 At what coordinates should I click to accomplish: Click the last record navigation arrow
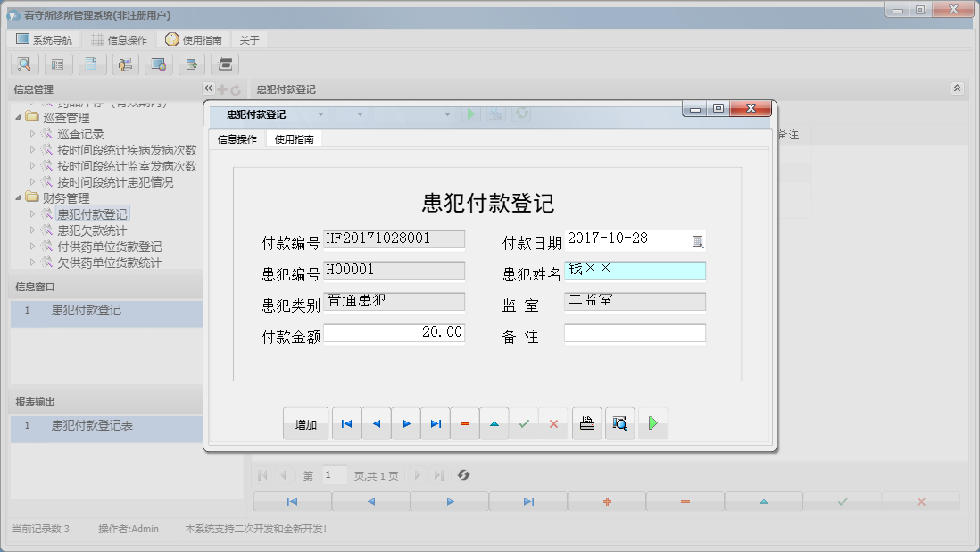pyautogui.click(x=436, y=423)
